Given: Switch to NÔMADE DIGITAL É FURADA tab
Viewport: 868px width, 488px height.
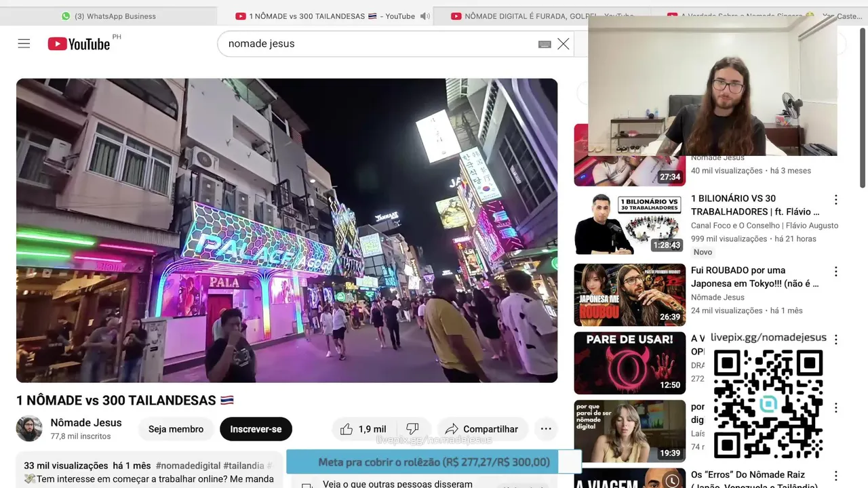Looking at the screenshot, I should click(542, 16).
